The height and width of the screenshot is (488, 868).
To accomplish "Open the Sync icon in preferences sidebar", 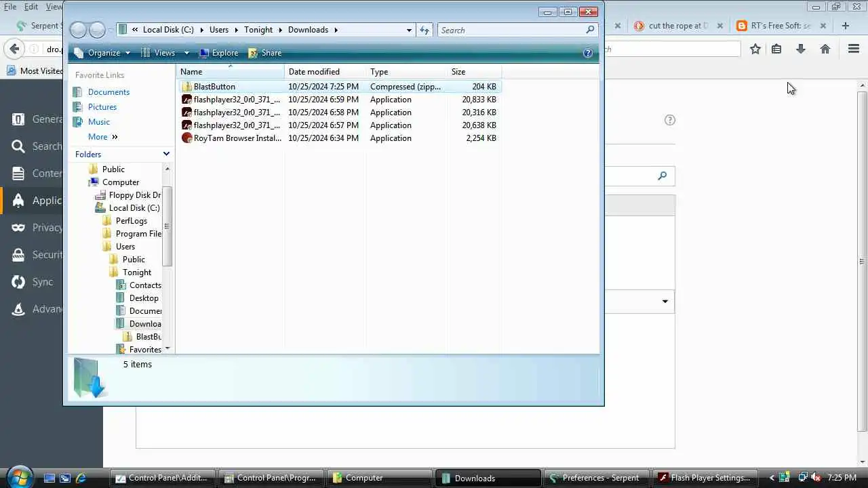I will pyautogui.click(x=18, y=282).
